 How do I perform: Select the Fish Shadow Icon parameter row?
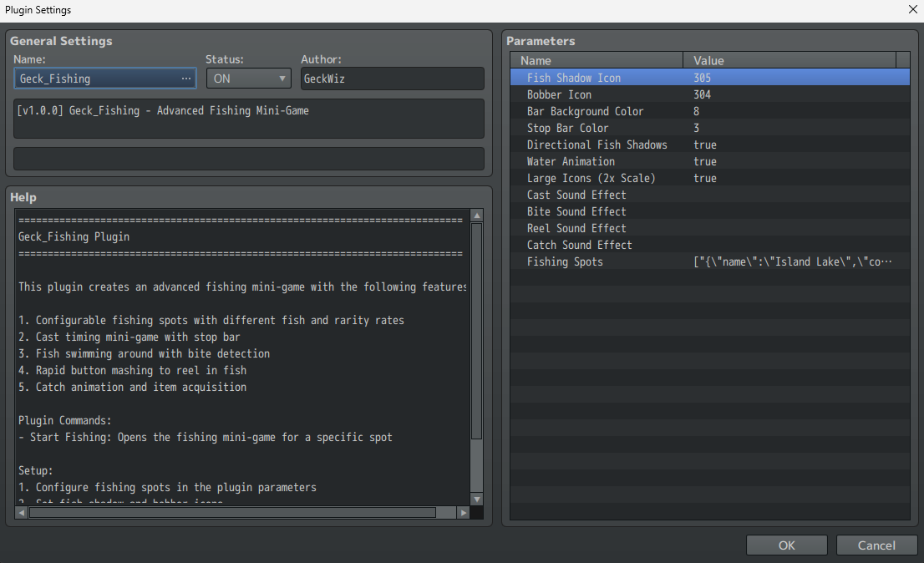point(709,78)
